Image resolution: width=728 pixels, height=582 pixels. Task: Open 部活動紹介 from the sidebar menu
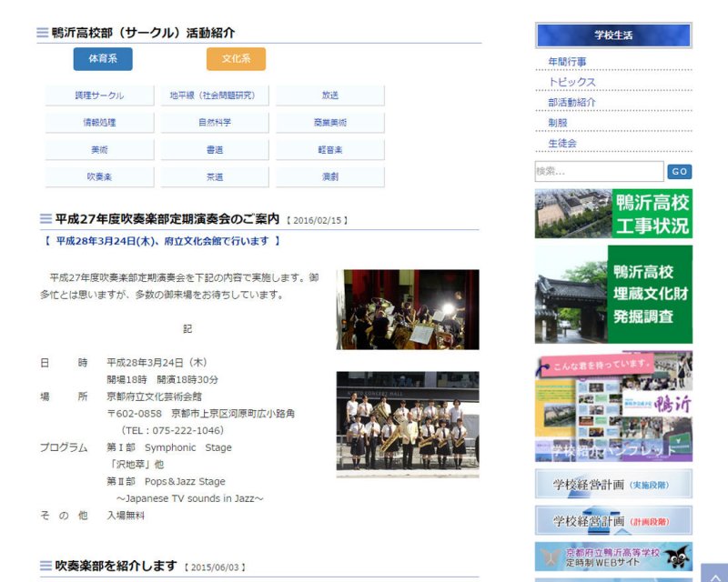(x=571, y=103)
